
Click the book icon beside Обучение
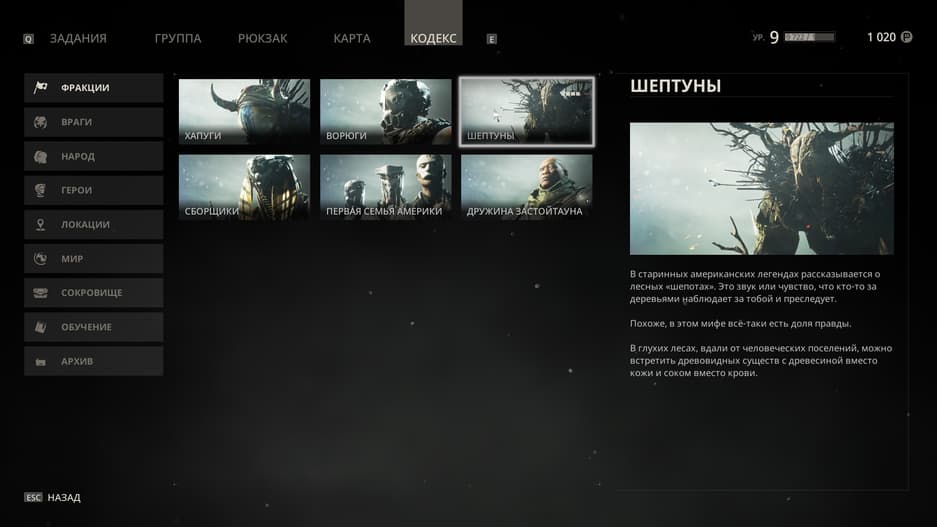pos(41,327)
